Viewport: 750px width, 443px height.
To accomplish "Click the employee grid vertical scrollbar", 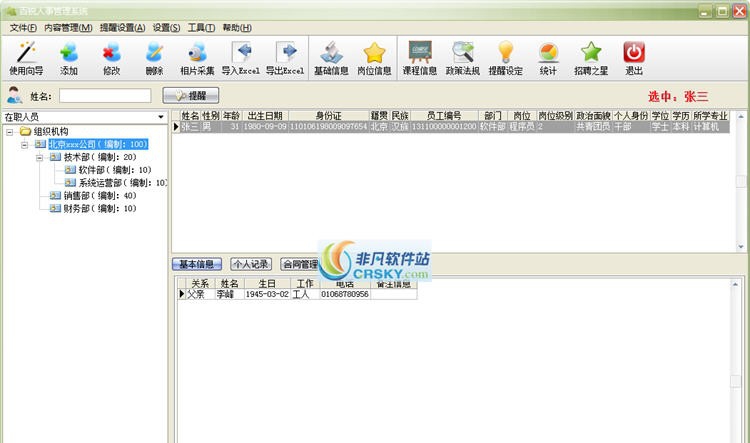I will 740,181.
